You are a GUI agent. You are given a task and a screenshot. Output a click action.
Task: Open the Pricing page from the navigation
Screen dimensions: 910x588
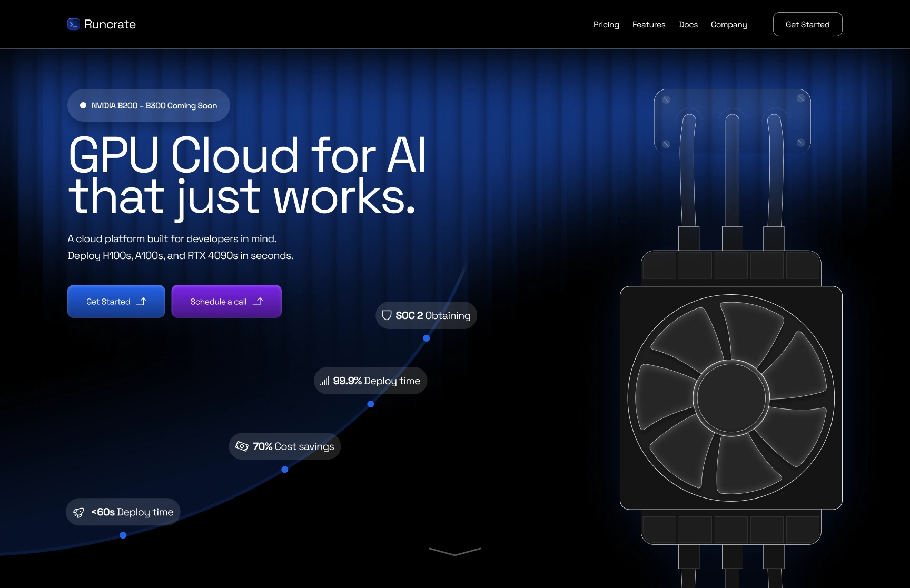[x=606, y=24]
